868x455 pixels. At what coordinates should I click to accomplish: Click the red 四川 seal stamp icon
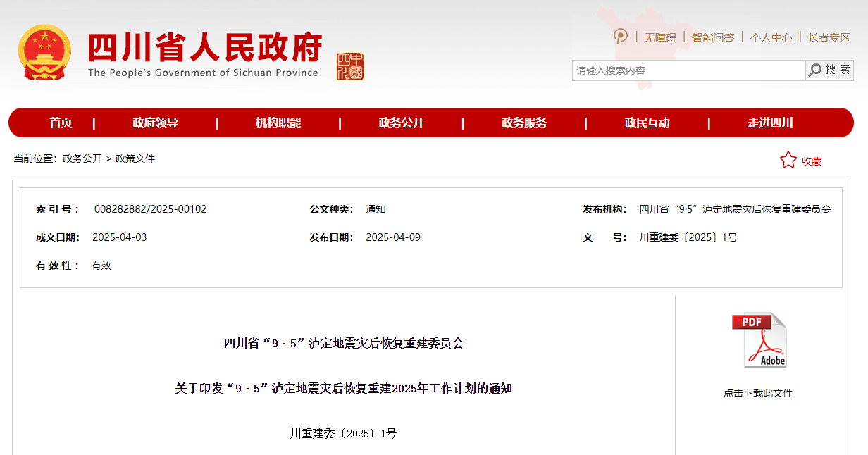(350, 66)
